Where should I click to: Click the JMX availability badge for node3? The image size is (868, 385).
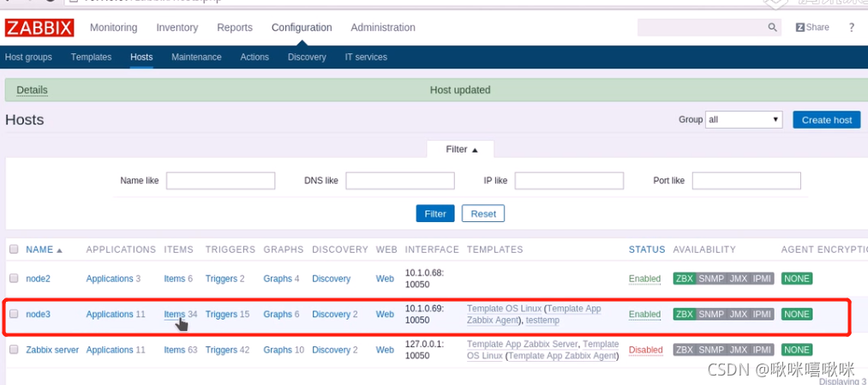(x=738, y=314)
